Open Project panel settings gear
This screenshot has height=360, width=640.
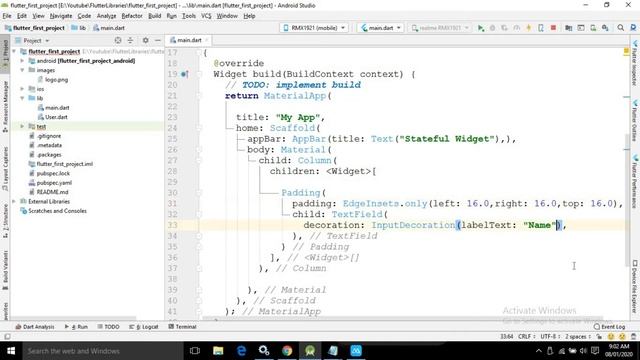pos(145,40)
